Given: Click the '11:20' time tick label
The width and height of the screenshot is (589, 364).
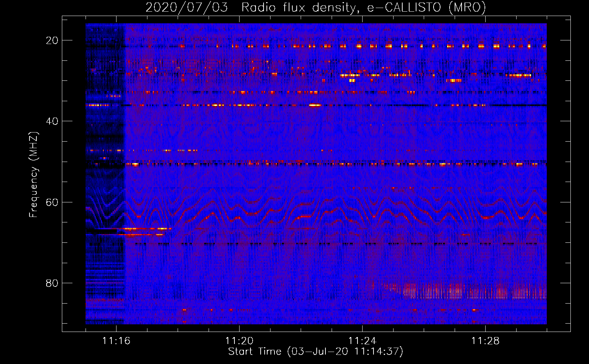Looking at the screenshot, I should point(239,341).
